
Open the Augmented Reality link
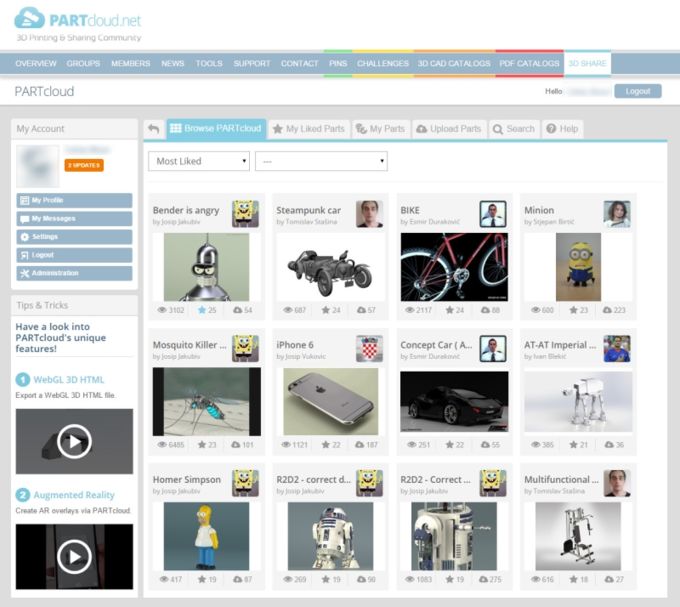pos(74,495)
